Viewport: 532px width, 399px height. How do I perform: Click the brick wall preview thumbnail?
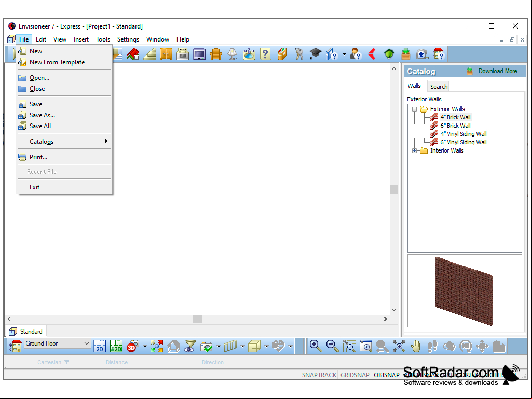(x=463, y=291)
